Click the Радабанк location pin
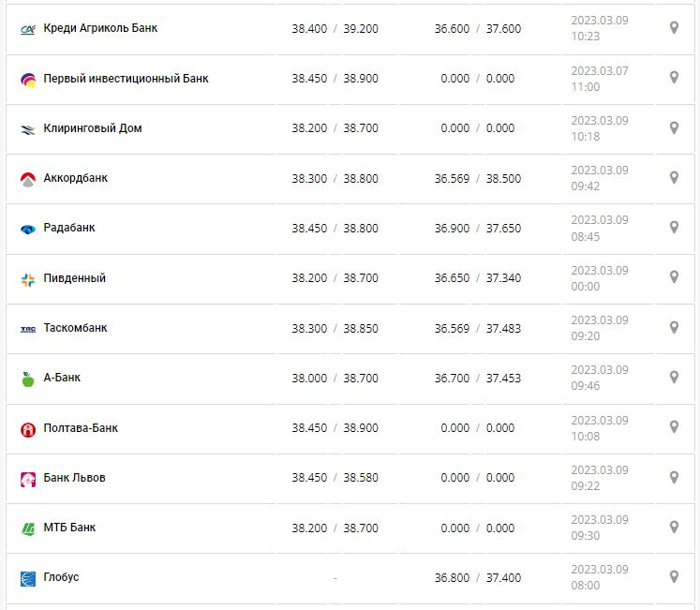Screen dimensions: 700x610 (673, 228)
